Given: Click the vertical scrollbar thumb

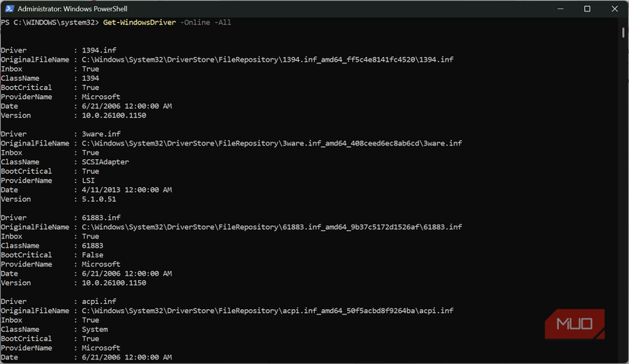Looking at the screenshot, I should (x=623, y=33).
